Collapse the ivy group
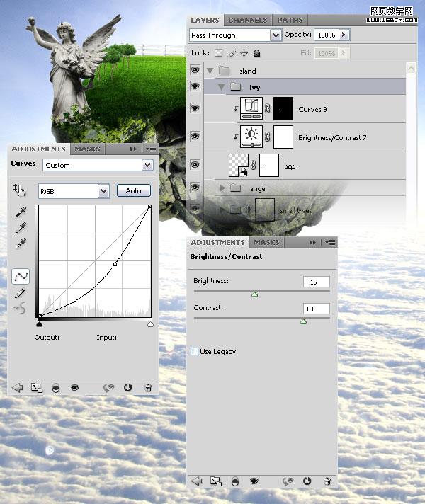The image size is (425, 504). 221,87
